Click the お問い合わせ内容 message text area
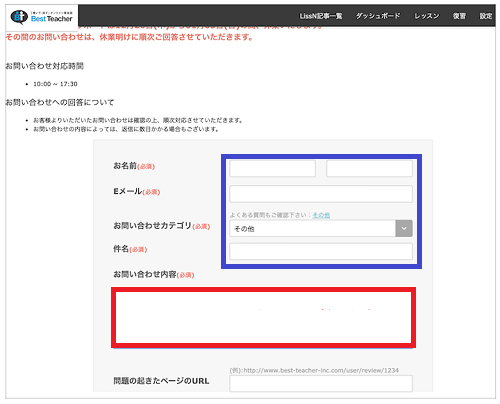 coord(263,317)
